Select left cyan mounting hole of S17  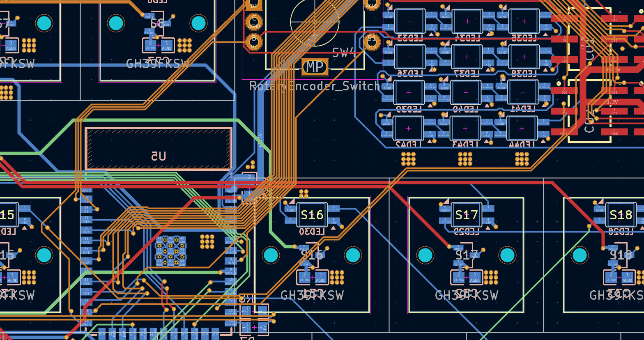pos(425,255)
